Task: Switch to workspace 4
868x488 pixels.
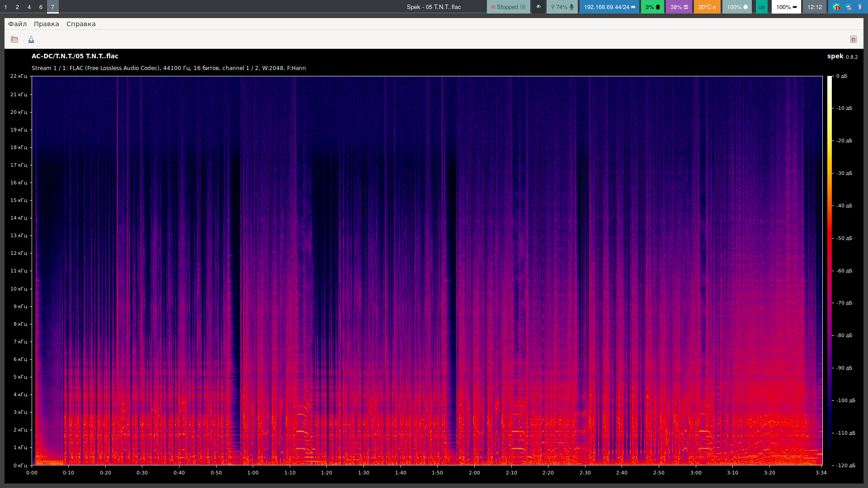Action: (29, 7)
